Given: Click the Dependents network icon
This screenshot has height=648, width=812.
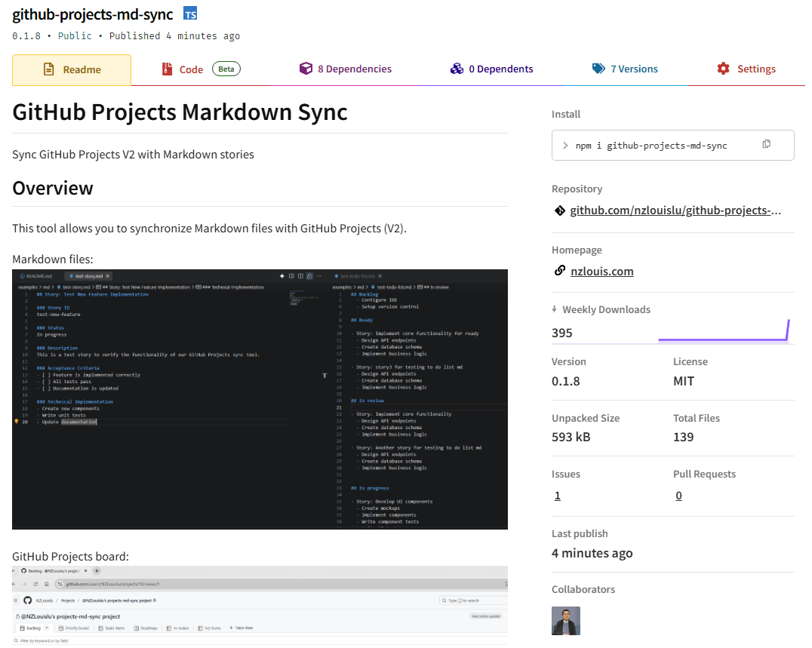Looking at the screenshot, I should tap(457, 69).
